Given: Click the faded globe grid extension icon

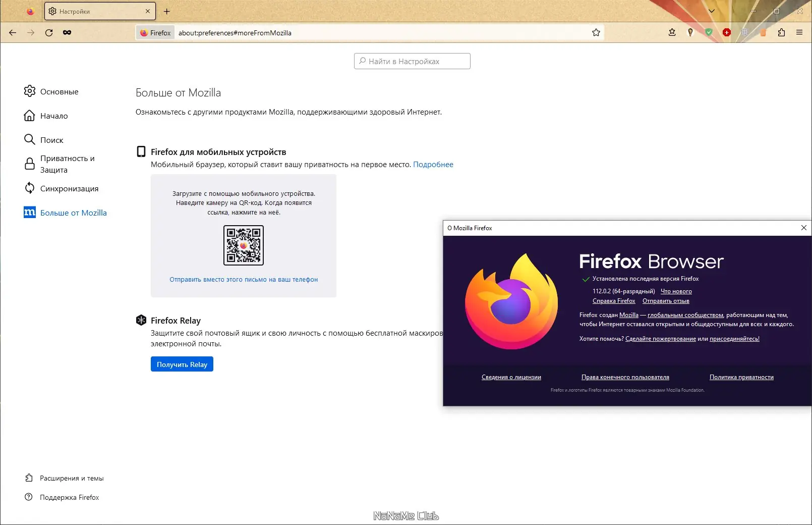Looking at the screenshot, I should click(745, 33).
